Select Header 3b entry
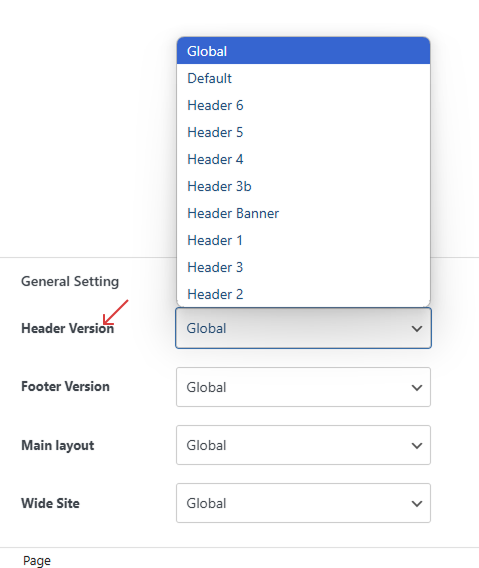The height and width of the screenshot is (568, 479). pyautogui.click(x=303, y=186)
